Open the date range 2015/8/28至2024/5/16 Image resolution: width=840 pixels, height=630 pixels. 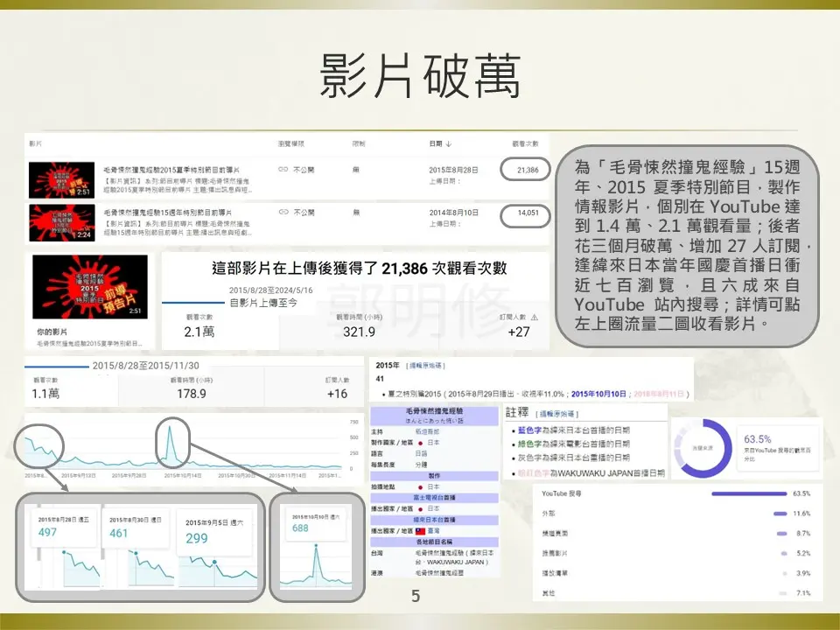tap(270, 290)
